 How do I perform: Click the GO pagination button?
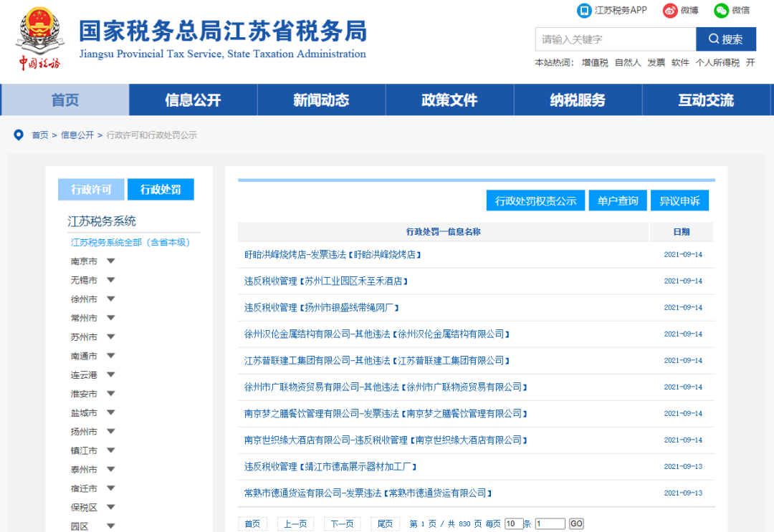click(576, 523)
